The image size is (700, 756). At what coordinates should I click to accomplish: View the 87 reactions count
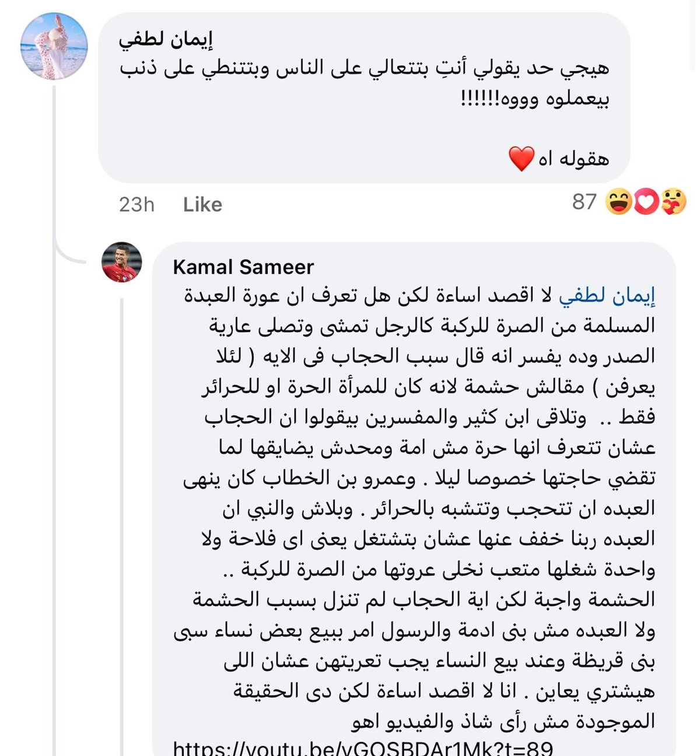pos(584,202)
